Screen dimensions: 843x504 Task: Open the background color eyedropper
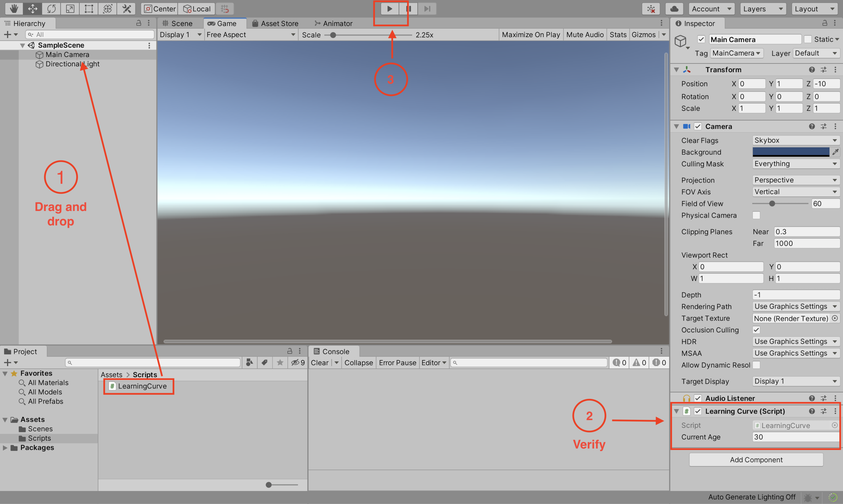(x=836, y=152)
